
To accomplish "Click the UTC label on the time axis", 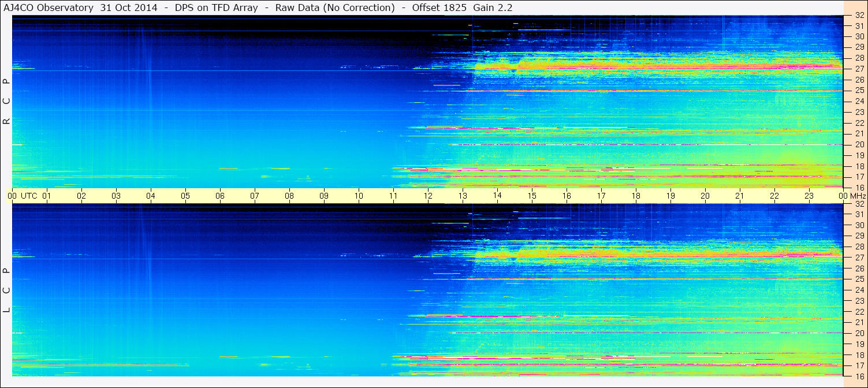I will pos(29,196).
